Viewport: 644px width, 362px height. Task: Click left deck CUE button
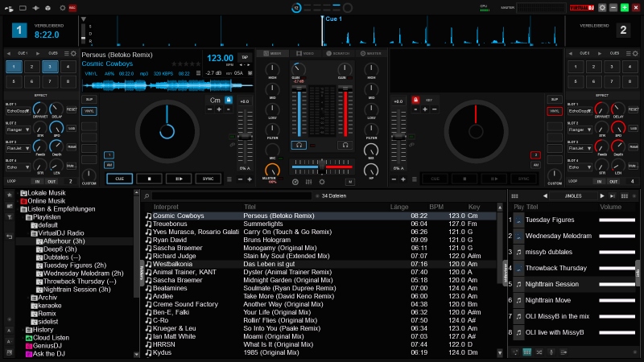coord(119,179)
